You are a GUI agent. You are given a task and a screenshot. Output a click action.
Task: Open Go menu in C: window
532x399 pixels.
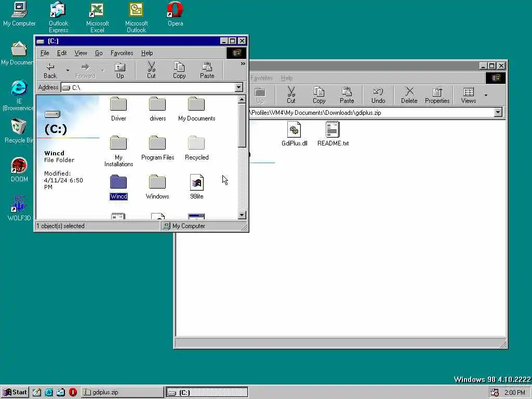(x=99, y=53)
